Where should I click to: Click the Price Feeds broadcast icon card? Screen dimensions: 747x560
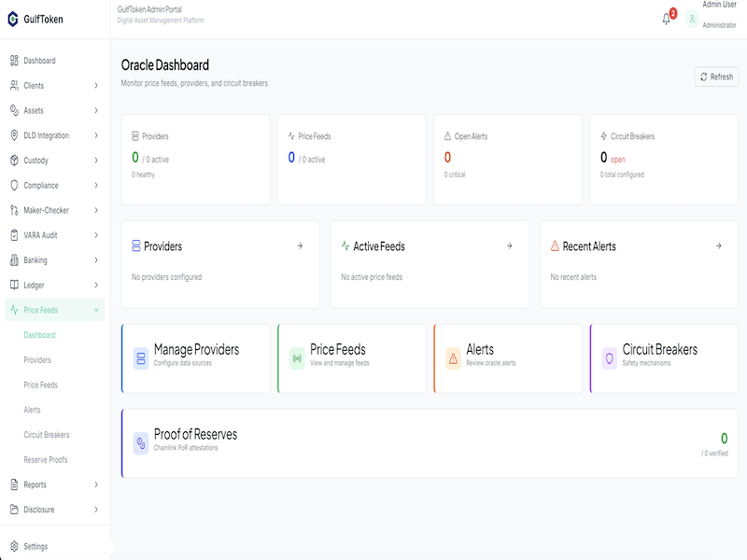click(x=297, y=358)
